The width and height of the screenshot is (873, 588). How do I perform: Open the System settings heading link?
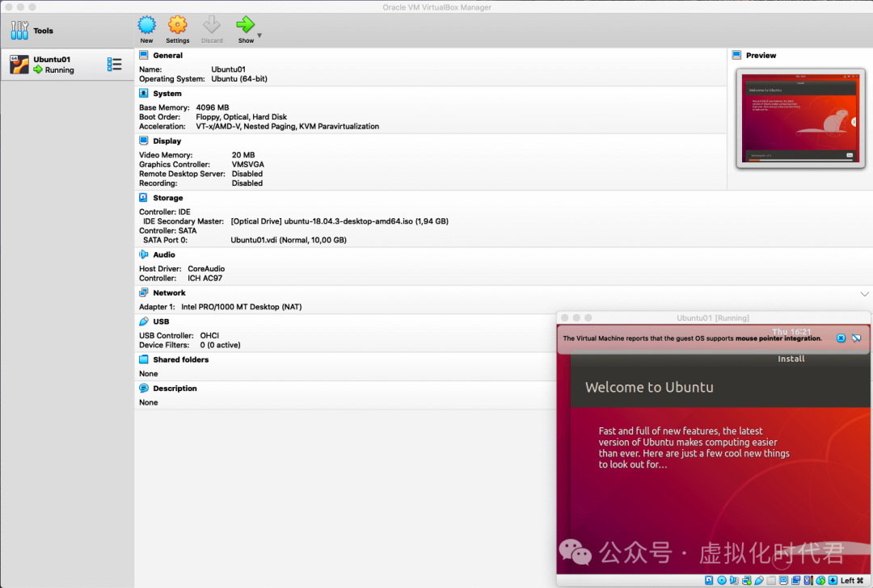tap(167, 94)
